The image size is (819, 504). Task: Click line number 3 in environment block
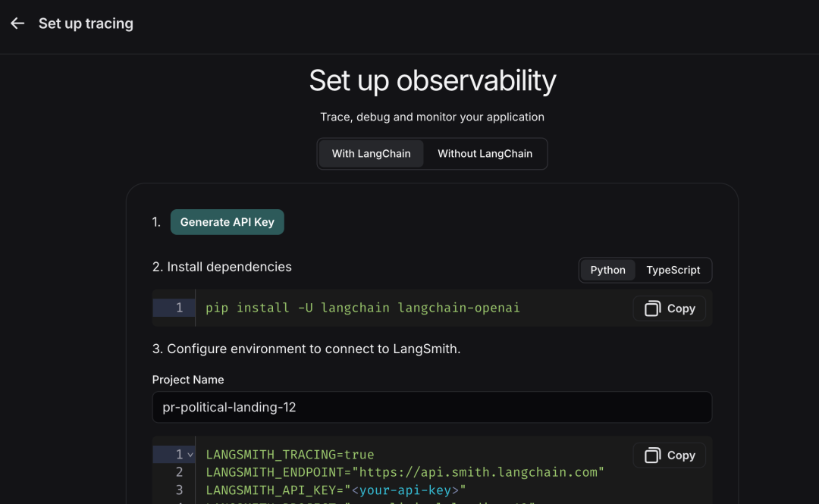179,490
